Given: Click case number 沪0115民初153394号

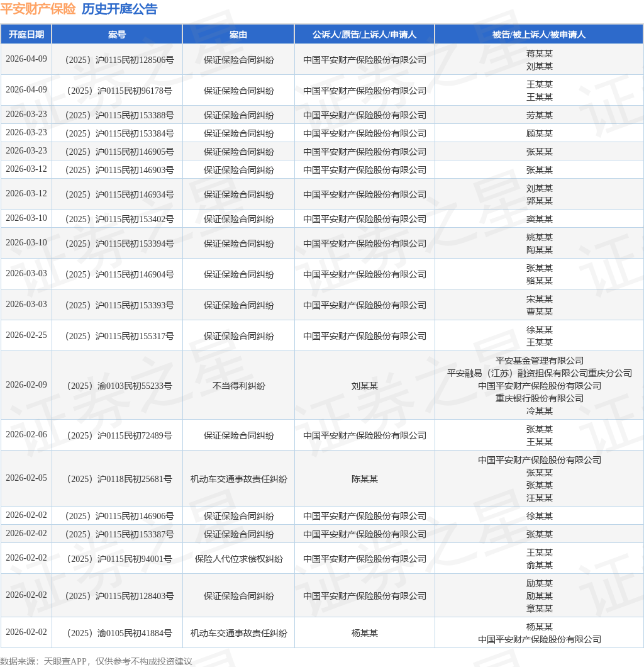Looking at the screenshot, I should [119, 244].
